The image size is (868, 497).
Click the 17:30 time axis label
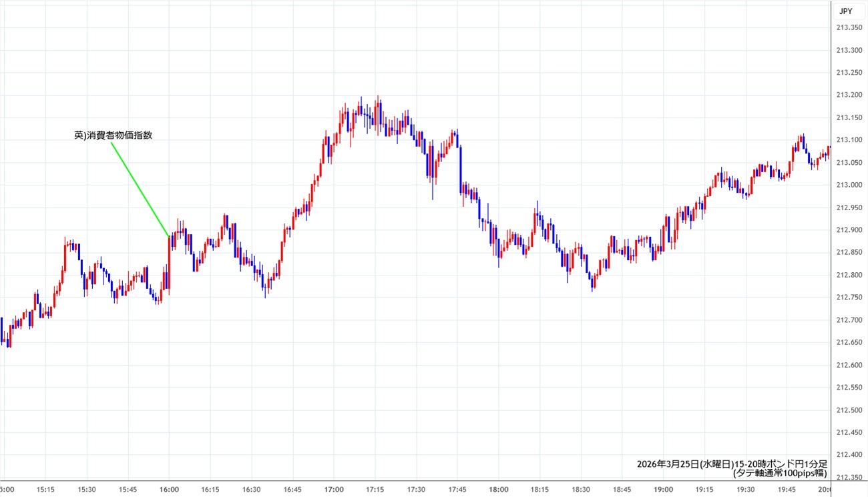click(416, 490)
